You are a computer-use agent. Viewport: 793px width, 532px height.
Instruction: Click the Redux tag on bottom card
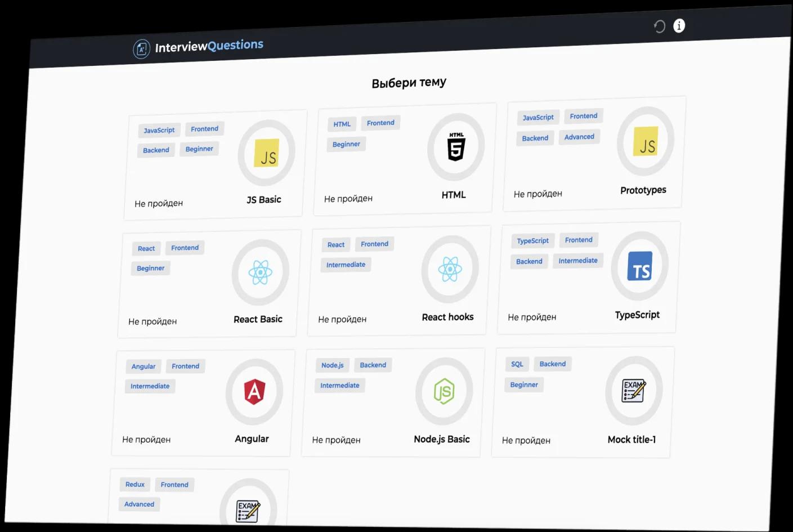(x=135, y=484)
